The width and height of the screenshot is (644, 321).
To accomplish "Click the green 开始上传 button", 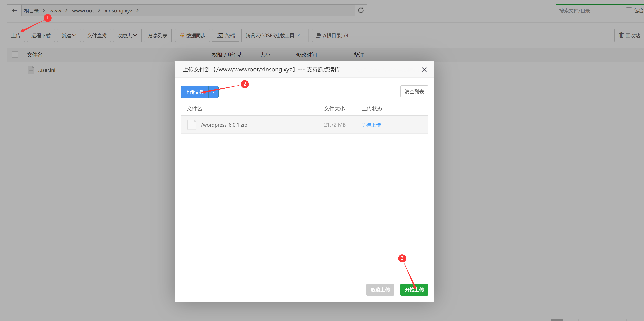I will [x=414, y=289].
